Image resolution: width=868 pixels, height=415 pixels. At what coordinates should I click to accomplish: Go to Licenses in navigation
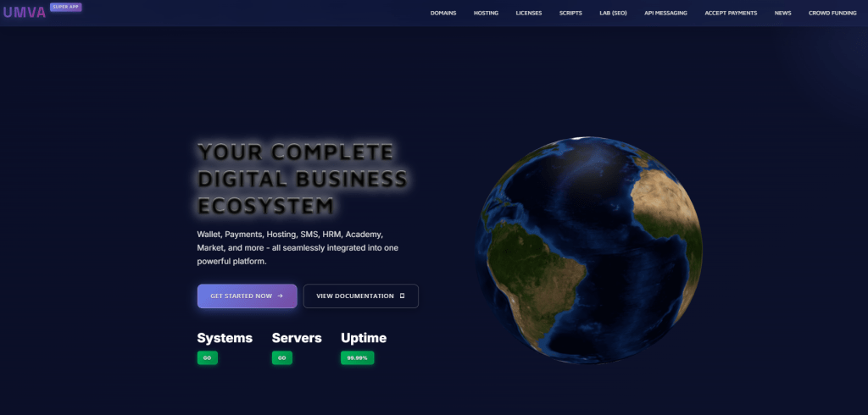coord(529,13)
